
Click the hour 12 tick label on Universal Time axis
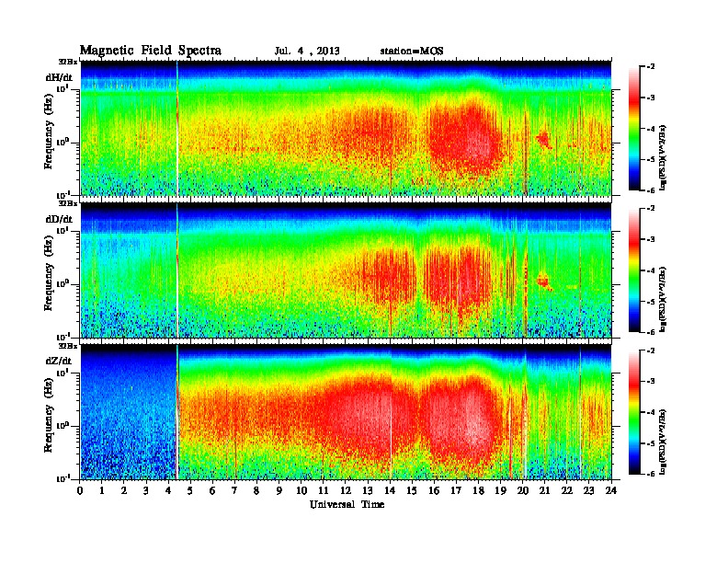pyautogui.click(x=346, y=490)
